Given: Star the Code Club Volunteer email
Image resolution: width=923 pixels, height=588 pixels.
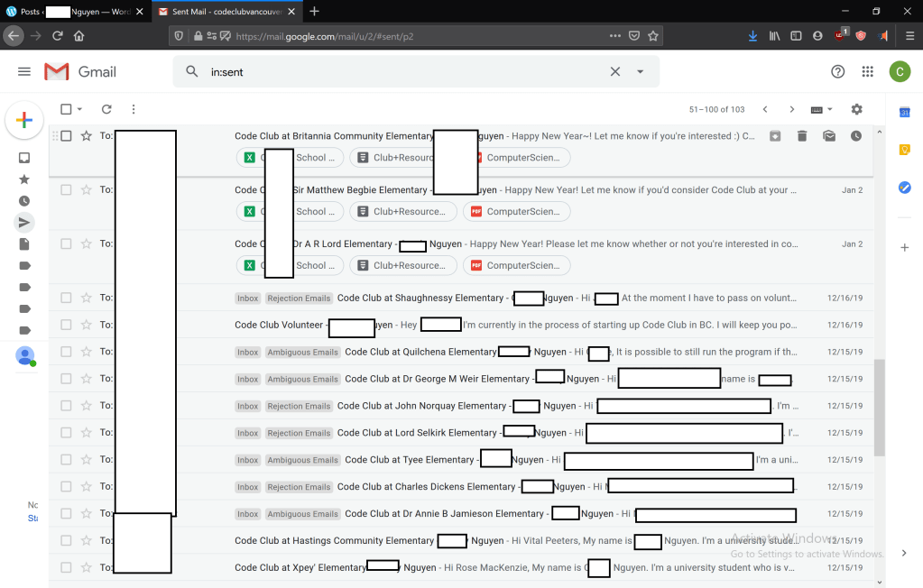Looking at the screenshot, I should tap(87, 325).
